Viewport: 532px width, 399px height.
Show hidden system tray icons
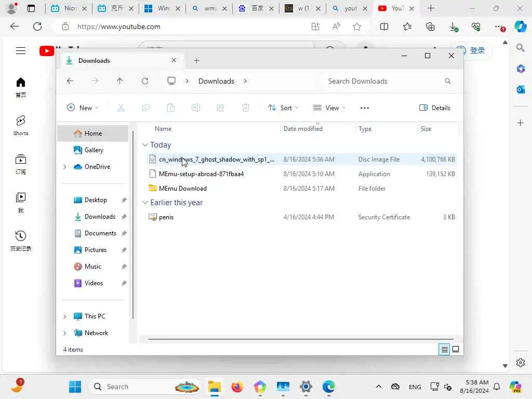(379, 387)
